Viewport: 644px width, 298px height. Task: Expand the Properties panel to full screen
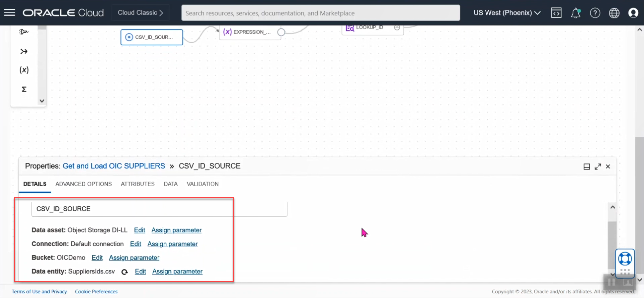click(598, 166)
